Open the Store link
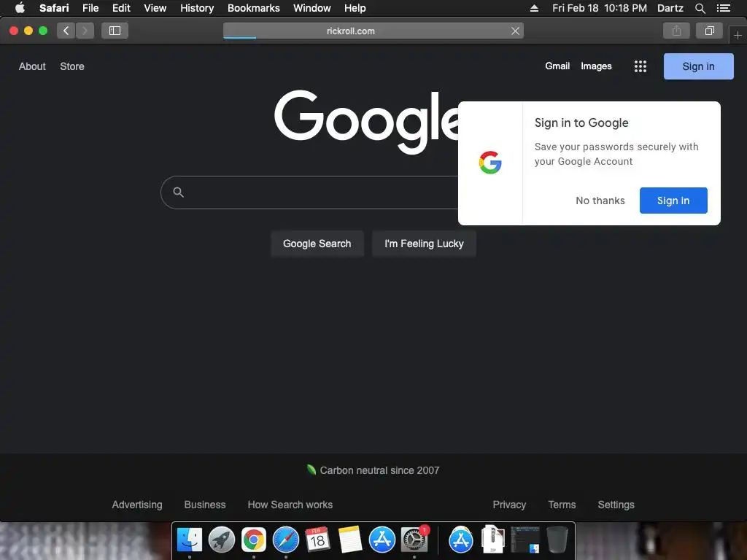Viewport: 747px width, 560px height. pos(72,66)
